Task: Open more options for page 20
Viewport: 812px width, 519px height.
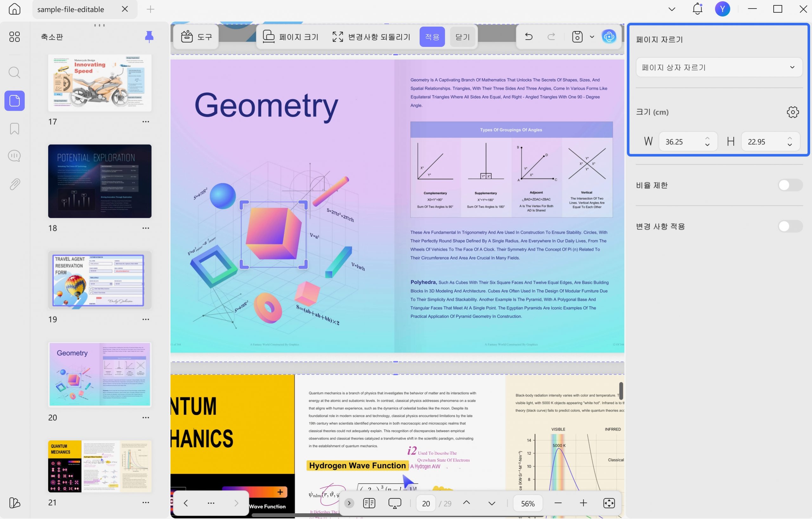Action: (x=146, y=418)
